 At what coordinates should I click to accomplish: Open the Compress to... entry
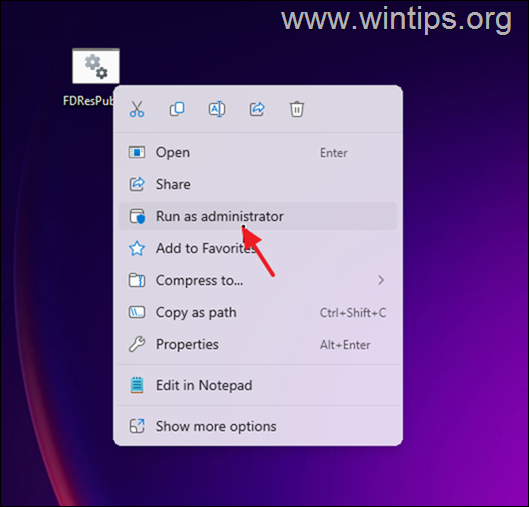click(x=258, y=280)
